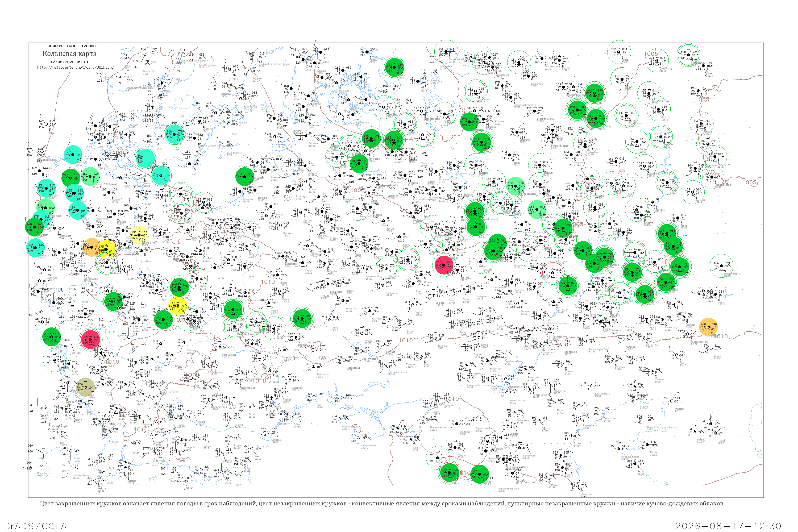The image size is (798, 532).
Task: Click the station label "Курск"
Action: pyautogui.click(x=419, y=313)
